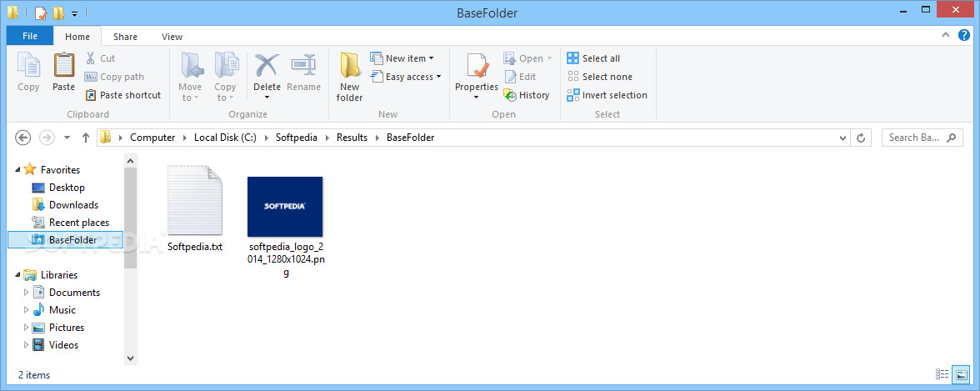Open the Properties dropdown arrow
The height and width of the screenshot is (391, 980).
(x=477, y=97)
